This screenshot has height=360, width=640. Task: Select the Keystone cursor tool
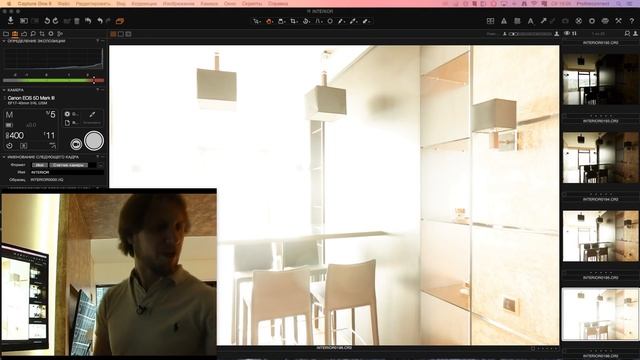(x=317, y=21)
